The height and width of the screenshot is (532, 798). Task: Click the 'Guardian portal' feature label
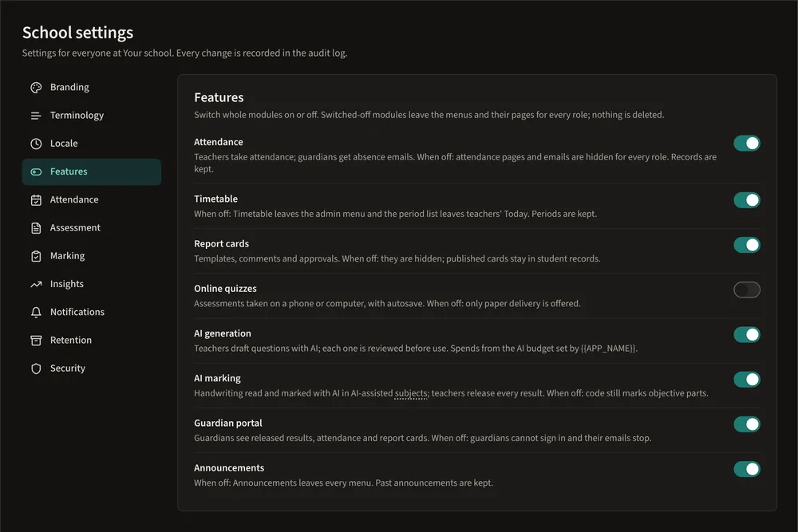click(x=228, y=424)
